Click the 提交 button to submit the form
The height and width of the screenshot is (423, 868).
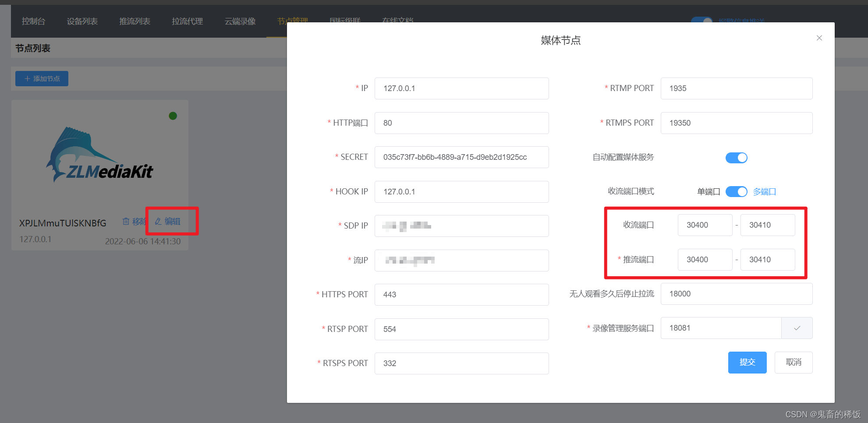[x=747, y=362]
